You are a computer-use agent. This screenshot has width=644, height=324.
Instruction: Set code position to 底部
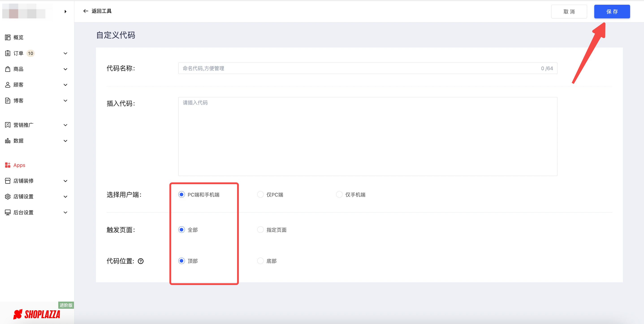point(261,261)
